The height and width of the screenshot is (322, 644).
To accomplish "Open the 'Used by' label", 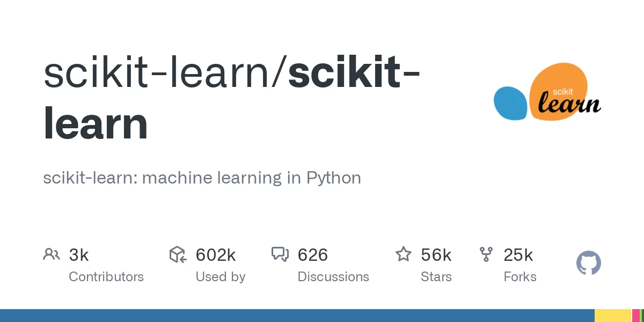I will click(x=221, y=277).
